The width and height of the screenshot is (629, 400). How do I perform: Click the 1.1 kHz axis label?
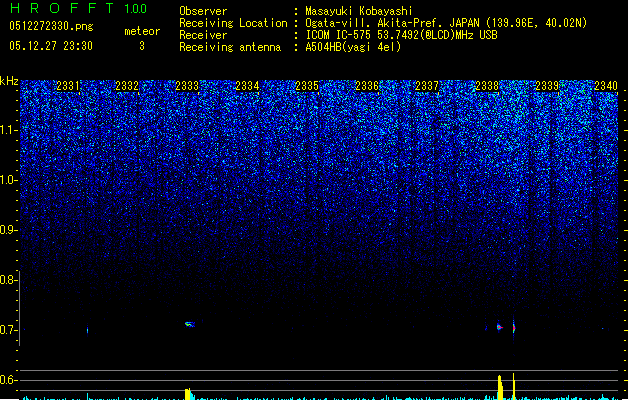point(9,130)
